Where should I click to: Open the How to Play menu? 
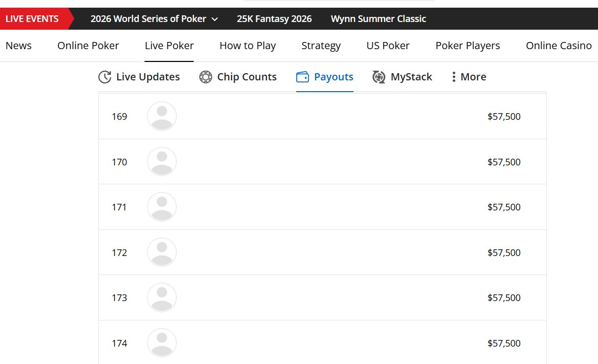[x=248, y=46]
